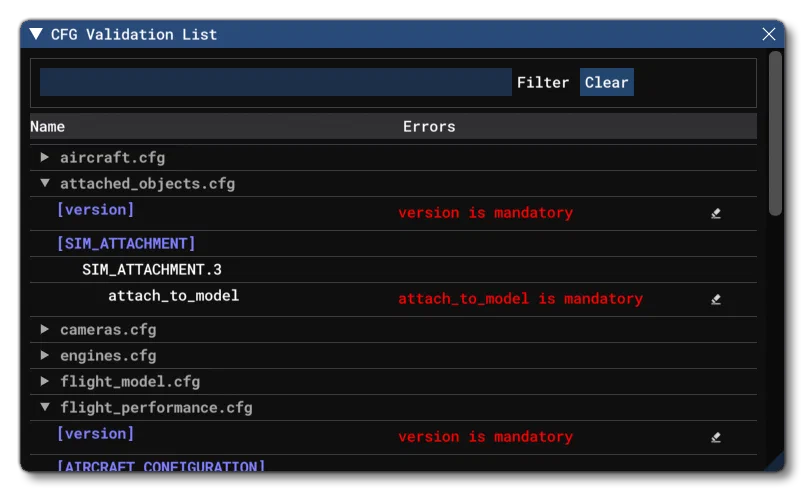Expand the cameras.cfg node
This screenshot has width=805, height=492.
tap(45, 329)
